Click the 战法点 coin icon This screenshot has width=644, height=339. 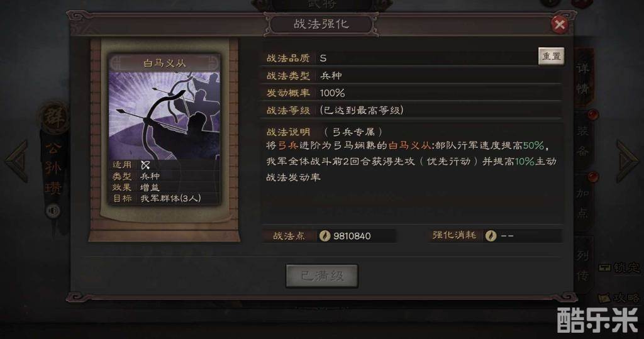pyautogui.click(x=325, y=236)
